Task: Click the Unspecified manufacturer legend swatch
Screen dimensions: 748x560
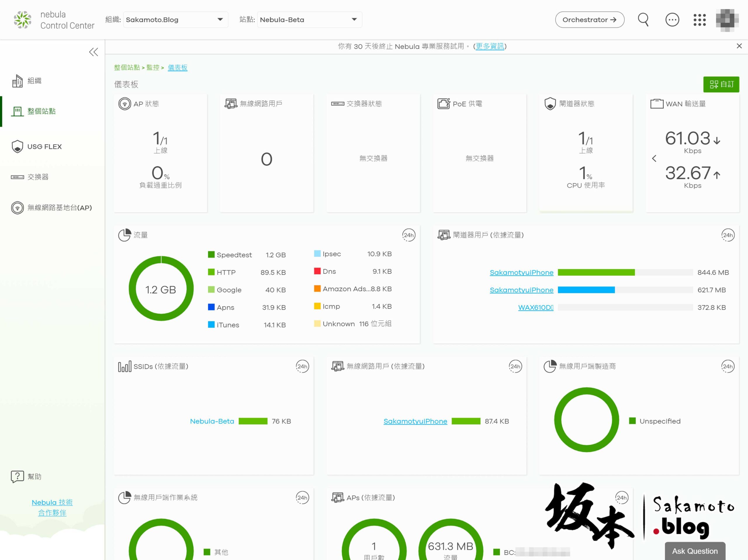Action: click(632, 421)
